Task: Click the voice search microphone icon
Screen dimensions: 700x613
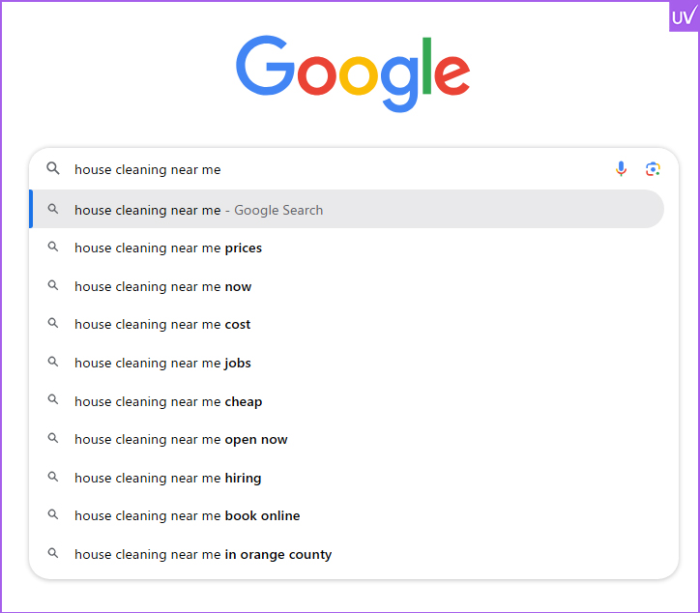Action: (621, 169)
